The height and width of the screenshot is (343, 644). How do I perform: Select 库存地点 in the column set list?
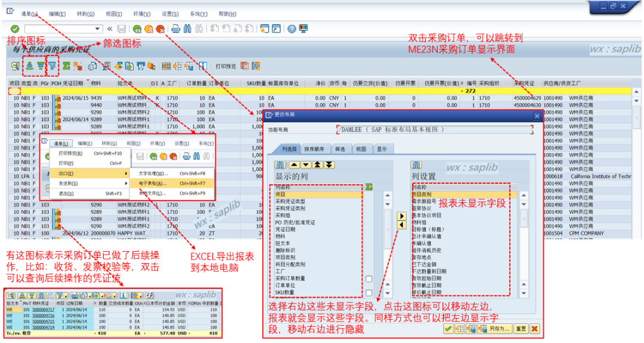click(422, 257)
